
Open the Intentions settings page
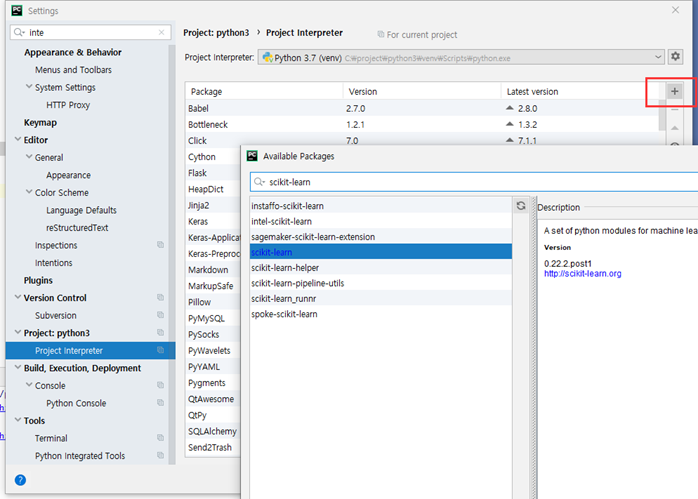click(53, 263)
